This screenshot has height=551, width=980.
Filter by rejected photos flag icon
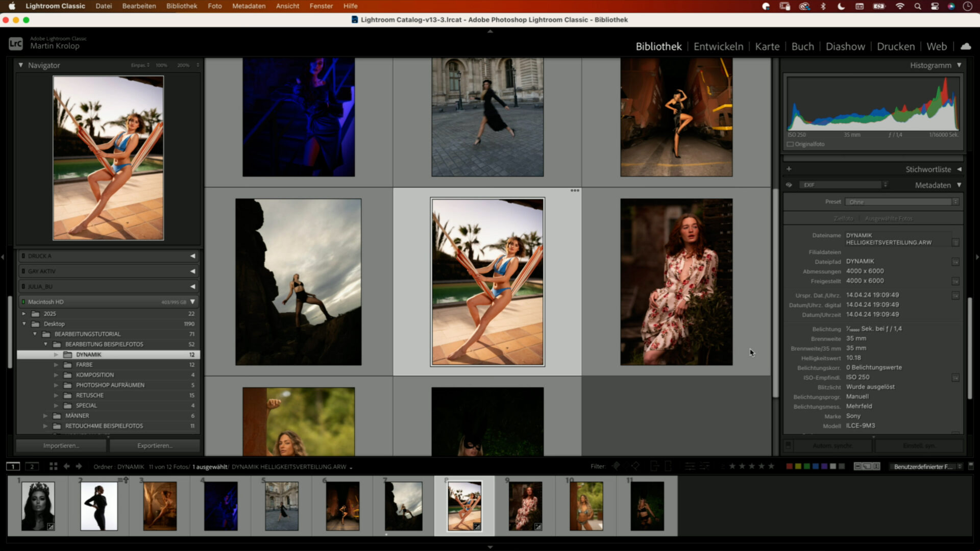[635, 466]
